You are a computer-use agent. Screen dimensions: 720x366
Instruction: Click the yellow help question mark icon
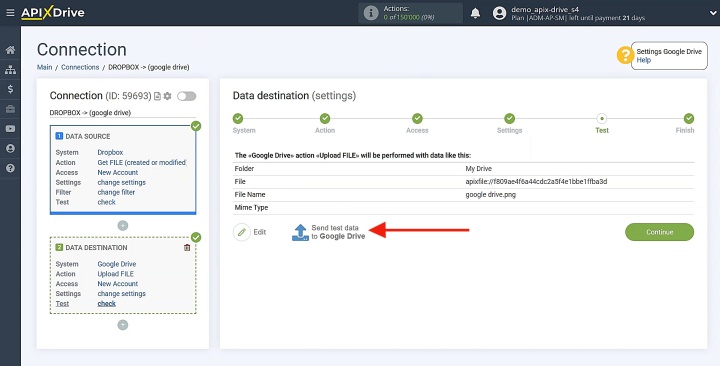pyautogui.click(x=625, y=56)
